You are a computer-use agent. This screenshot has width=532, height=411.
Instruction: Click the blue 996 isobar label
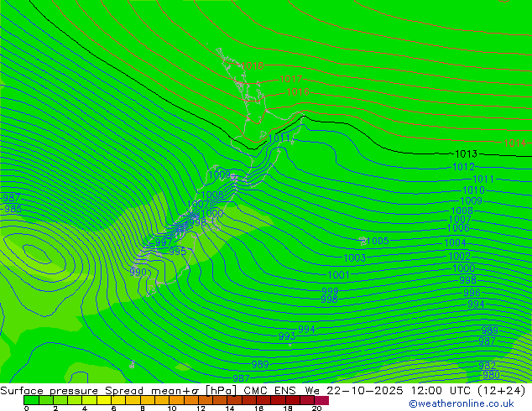pyautogui.click(x=472, y=293)
